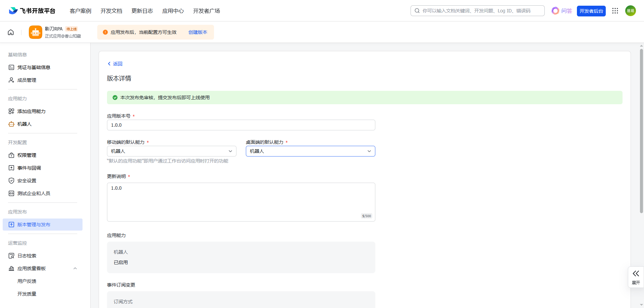Open the apps grid menu icon
644x308 pixels.
pyautogui.click(x=615, y=11)
